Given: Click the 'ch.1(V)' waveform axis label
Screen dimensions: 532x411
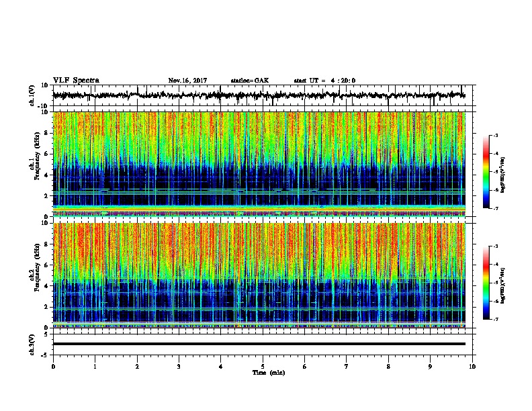Looking at the screenshot, I should click(x=32, y=95).
